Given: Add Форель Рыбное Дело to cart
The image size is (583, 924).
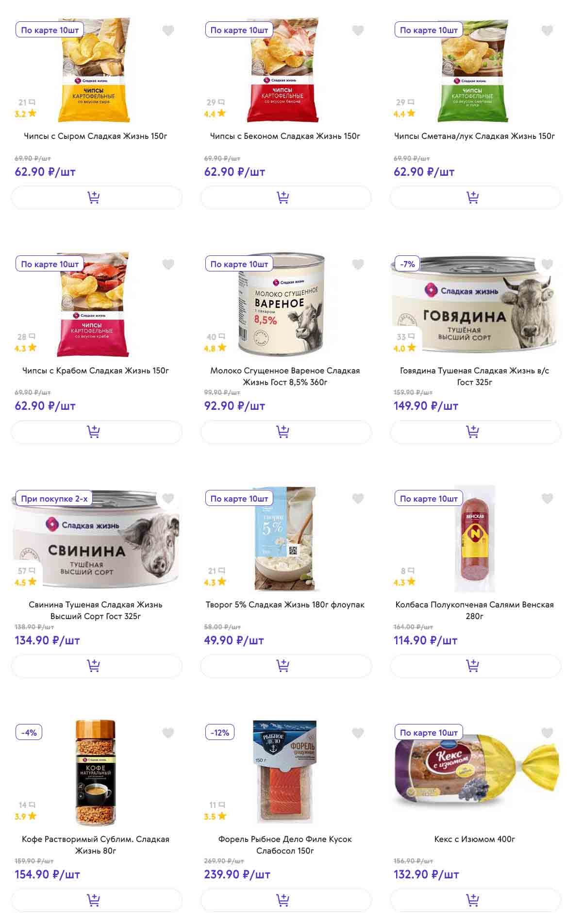Looking at the screenshot, I should tap(286, 900).
